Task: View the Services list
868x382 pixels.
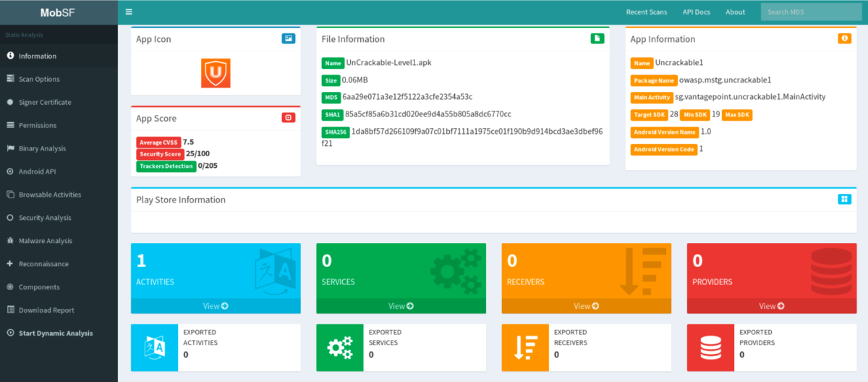Action: click(x=401, y=306)
